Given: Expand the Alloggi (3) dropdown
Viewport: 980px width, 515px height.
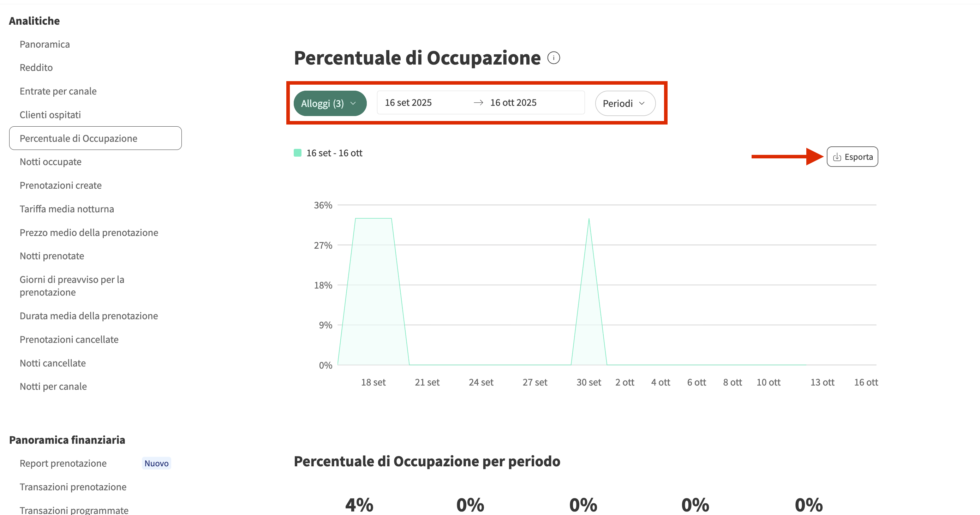Looking at the screenshot, I should point(329,103).
